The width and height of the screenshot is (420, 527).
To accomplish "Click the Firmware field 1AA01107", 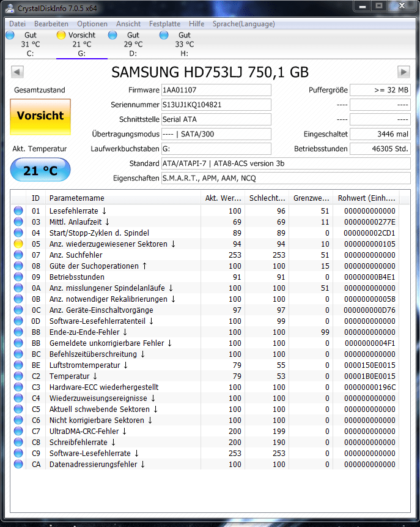I will [216, 90].
